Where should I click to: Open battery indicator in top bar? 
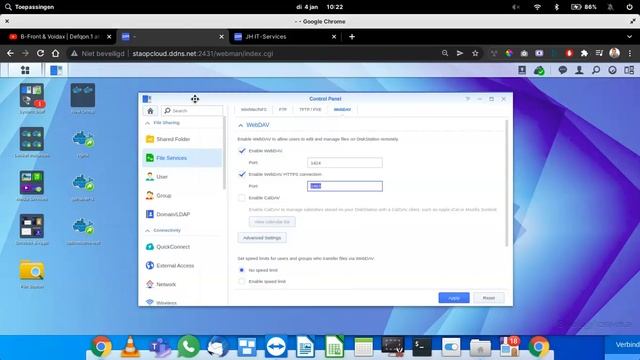coord(584,7)
